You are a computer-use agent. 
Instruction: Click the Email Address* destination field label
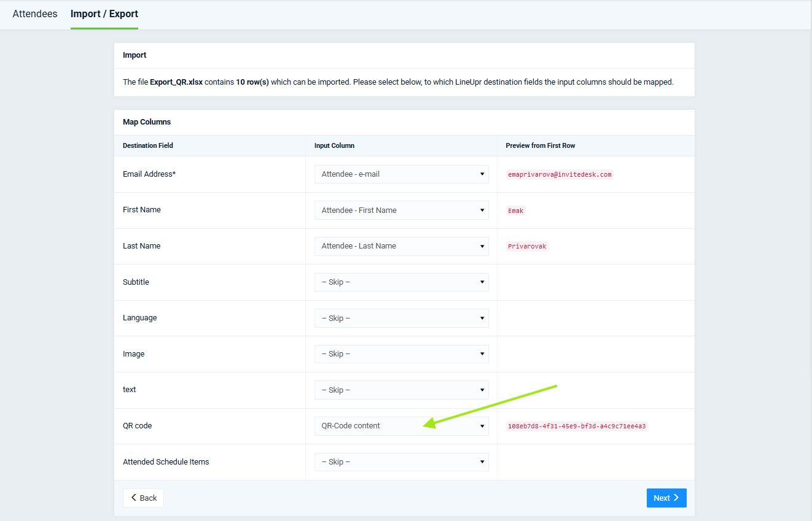[x=149, y=174]
